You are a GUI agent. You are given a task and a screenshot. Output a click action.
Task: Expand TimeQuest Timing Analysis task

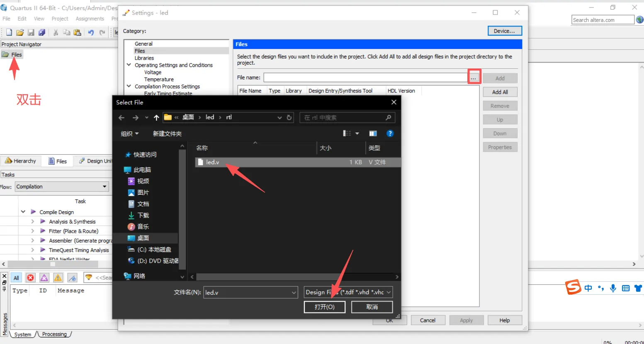pyautogui.click(x=33, y=250)
